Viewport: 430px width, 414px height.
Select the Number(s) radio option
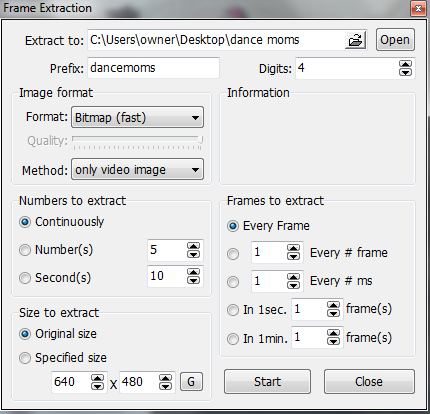click(25, 250)
